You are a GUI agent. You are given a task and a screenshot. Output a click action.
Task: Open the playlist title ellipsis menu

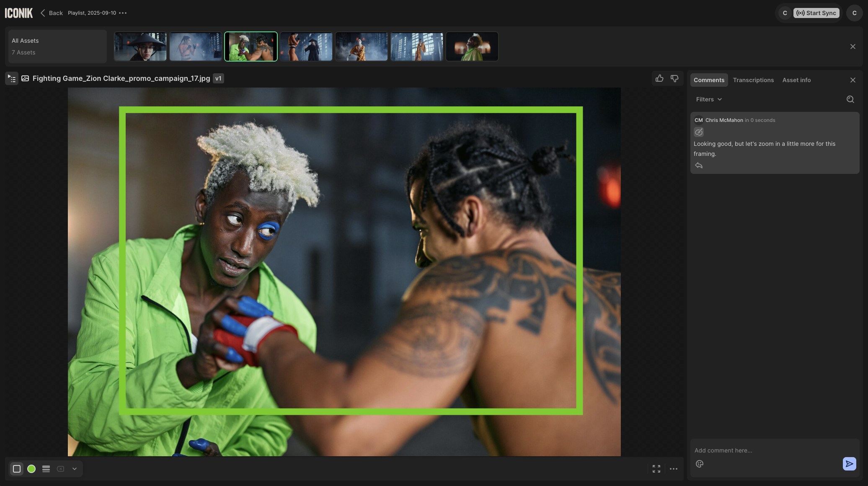pos(123,13)
